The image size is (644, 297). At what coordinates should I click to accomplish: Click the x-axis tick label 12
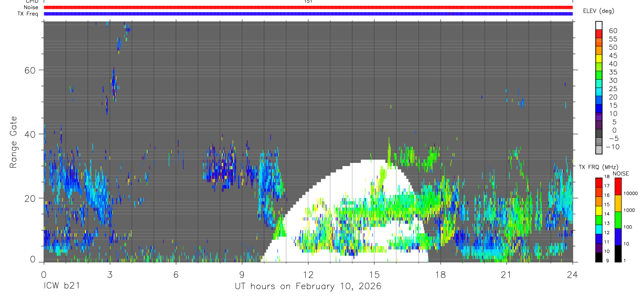(308, 274)
